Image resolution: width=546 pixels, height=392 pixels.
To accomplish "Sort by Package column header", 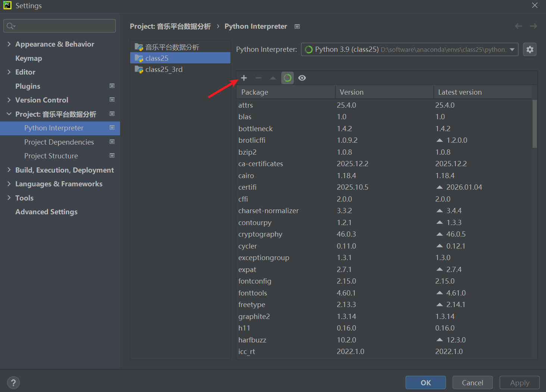I will [286, 92].
